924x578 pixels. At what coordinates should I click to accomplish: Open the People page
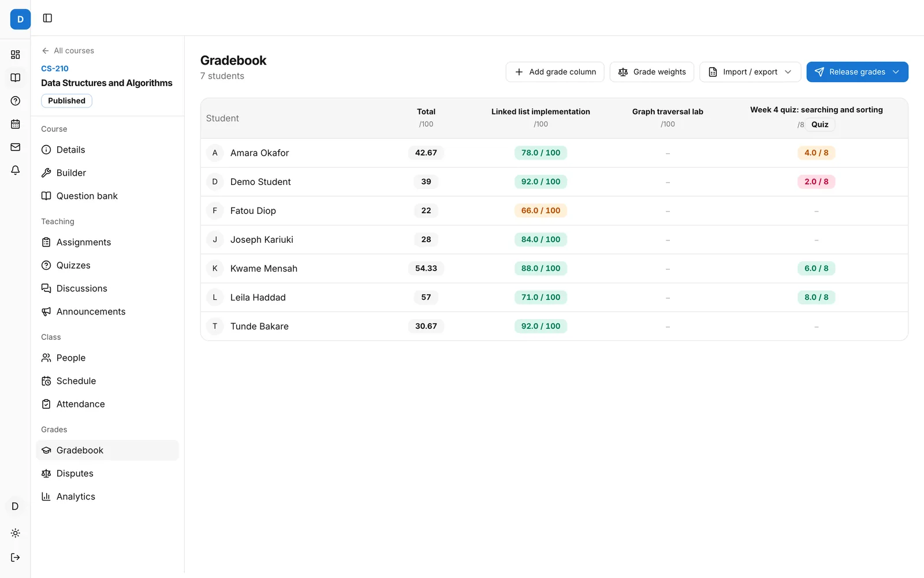click(x=107, y=358)
